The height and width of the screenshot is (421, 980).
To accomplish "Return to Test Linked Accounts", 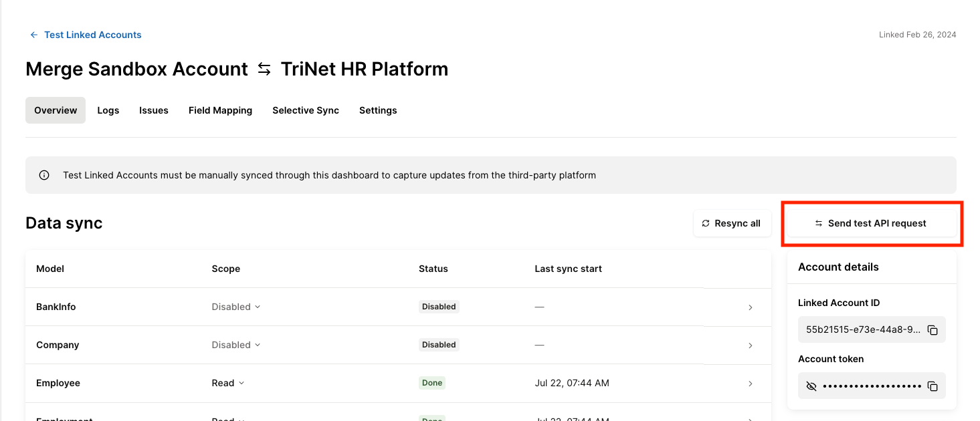I will pyautogui.click(x=92, y=35).
